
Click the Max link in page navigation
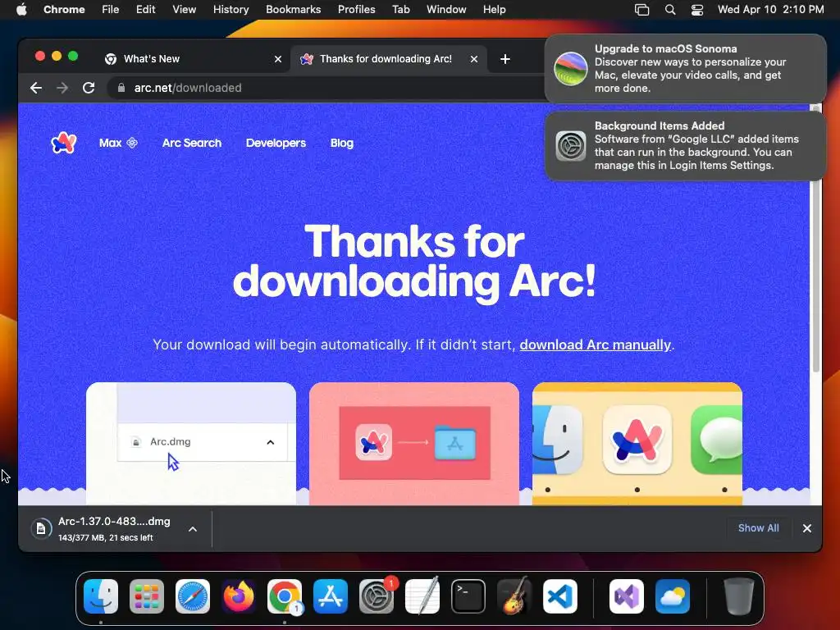click(118, 143)
